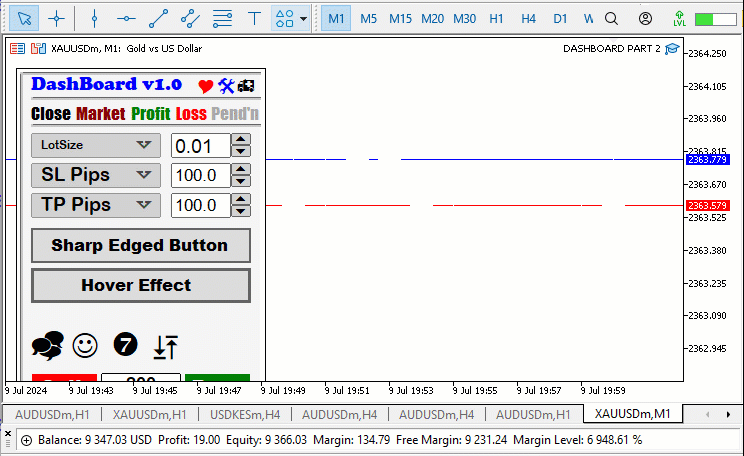Expand shapes tool dropdown arrow

click(x=304, y=19)
